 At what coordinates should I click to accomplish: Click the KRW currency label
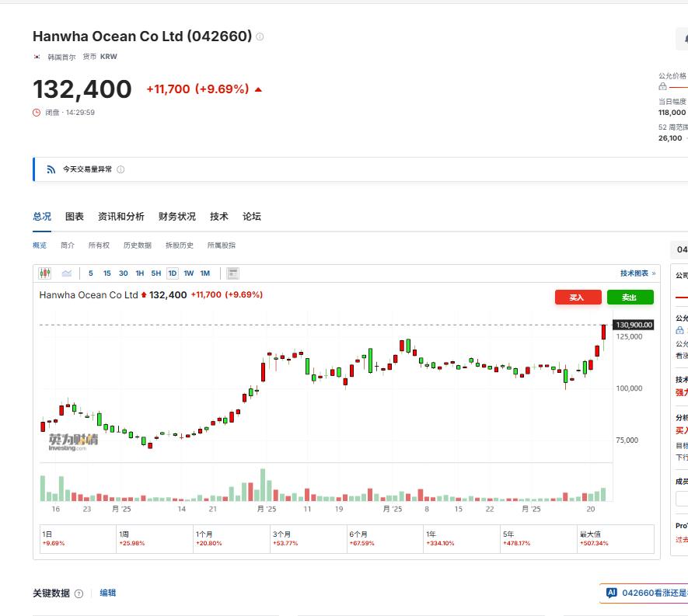tap(109, 57)
